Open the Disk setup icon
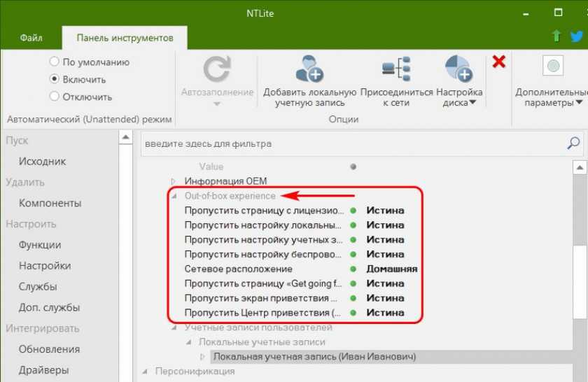This screenshot has width=588, height=382. tap(458, 70)
